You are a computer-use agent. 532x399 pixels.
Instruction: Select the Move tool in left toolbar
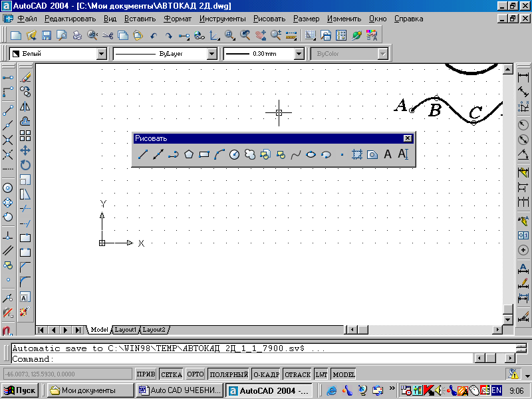tap(25, 150)
